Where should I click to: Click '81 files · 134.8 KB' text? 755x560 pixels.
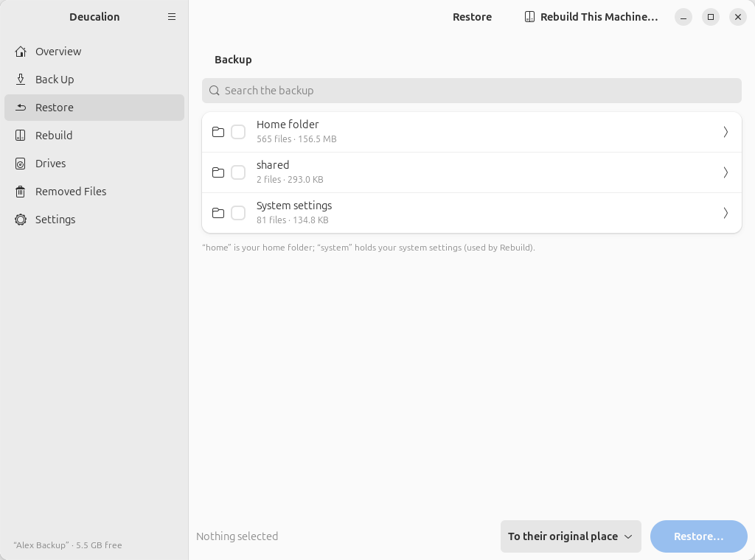[292, 220]
